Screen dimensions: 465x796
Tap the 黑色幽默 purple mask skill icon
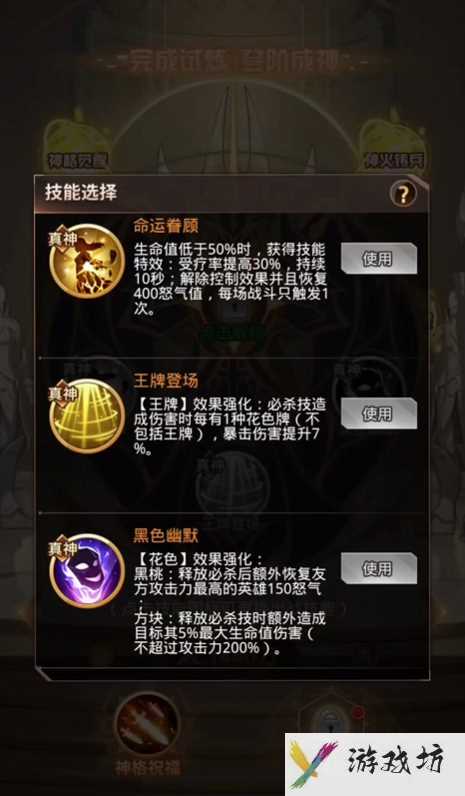[88, 571]
